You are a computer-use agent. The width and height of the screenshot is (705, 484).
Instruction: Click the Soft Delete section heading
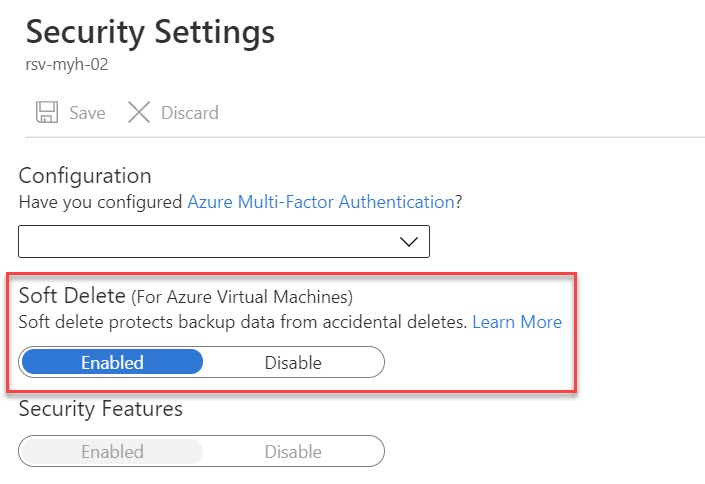[x=72, y=296]
